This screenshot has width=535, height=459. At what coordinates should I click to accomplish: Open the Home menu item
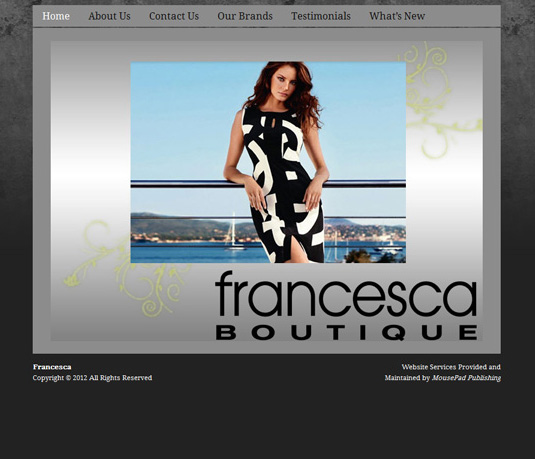tap(56, 16)
